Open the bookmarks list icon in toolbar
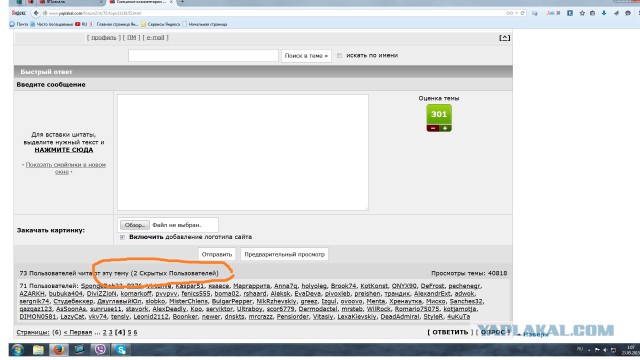This screenshot has width=640, height=360. pyautogui.click(x=593, y=13)
